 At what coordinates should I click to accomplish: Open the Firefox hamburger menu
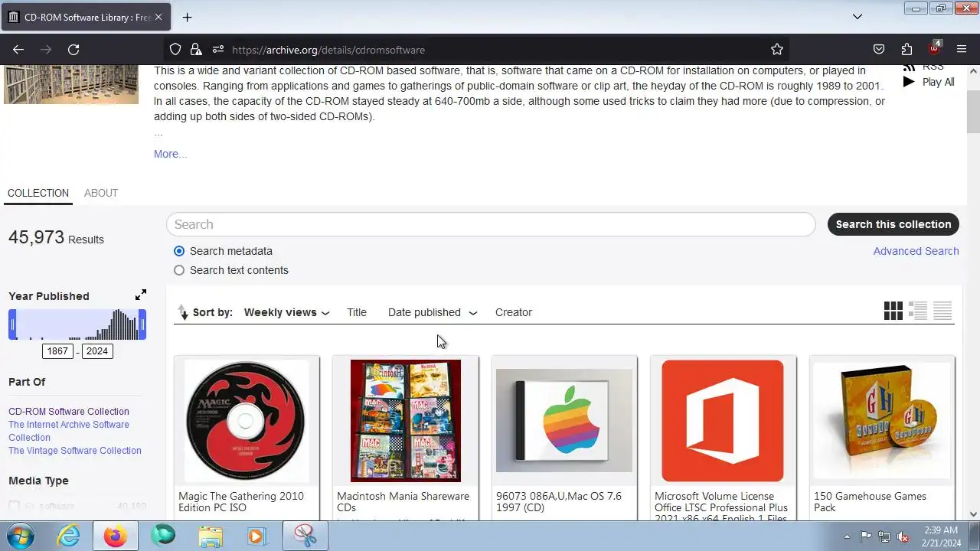coord(962,49)
